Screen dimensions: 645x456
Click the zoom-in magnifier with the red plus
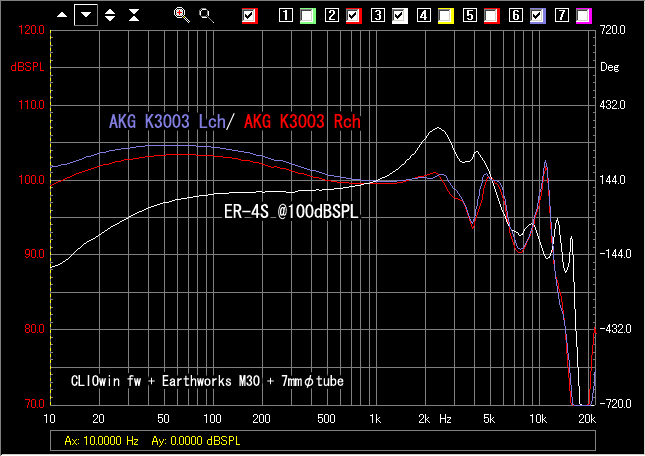[x=181, y=15]
